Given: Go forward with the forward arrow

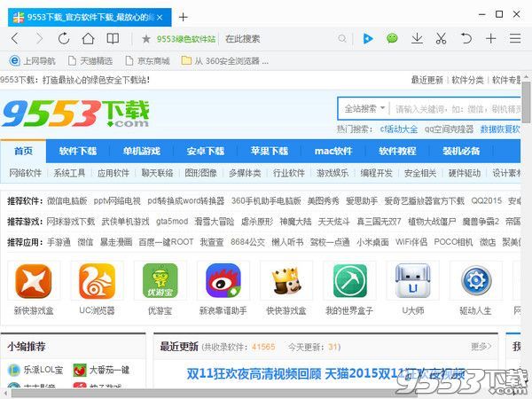Looking at the screenshot, I should [x=39, y=39].
